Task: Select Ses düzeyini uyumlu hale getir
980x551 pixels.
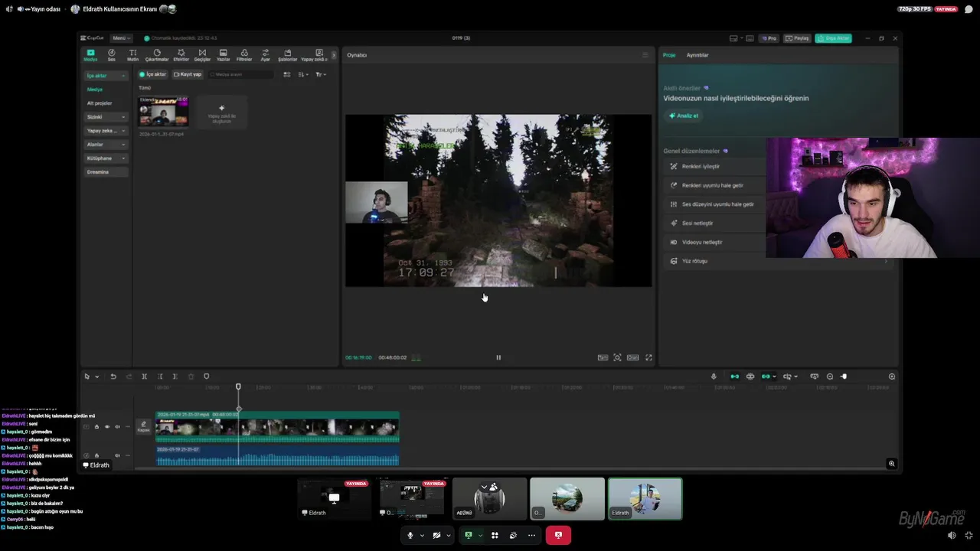Action: click(714, 204)
